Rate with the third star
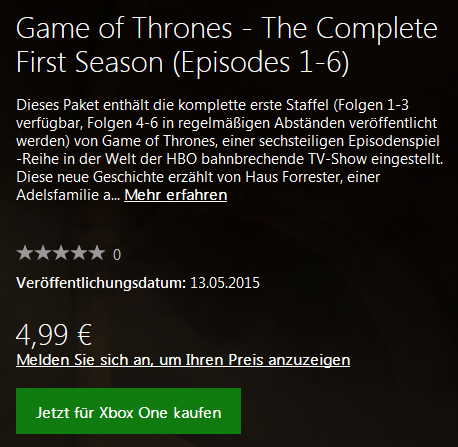The image size is (458, 447). pyautogui.click(x=60, y=253)
